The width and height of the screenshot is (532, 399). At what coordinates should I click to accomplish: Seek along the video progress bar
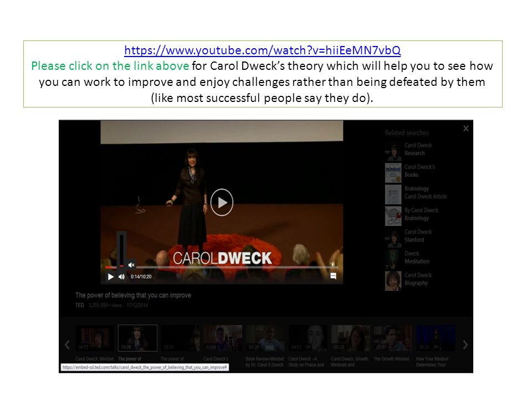(222, 267)
